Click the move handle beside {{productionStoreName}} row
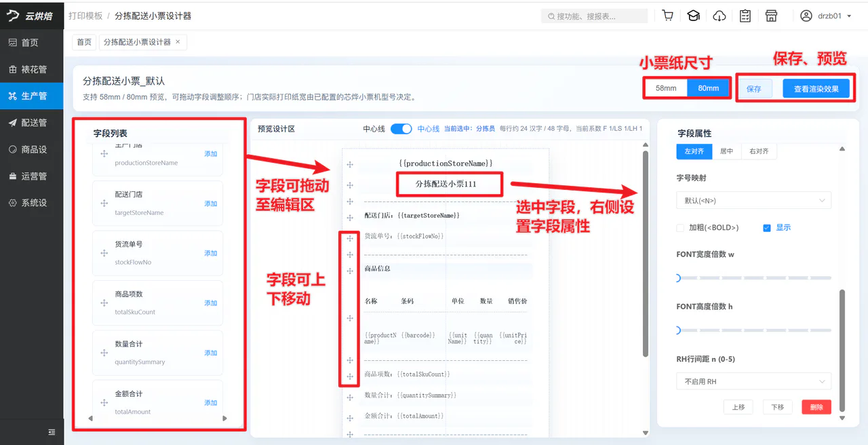Viewport: 868px width, 445px height. point(350,165)
